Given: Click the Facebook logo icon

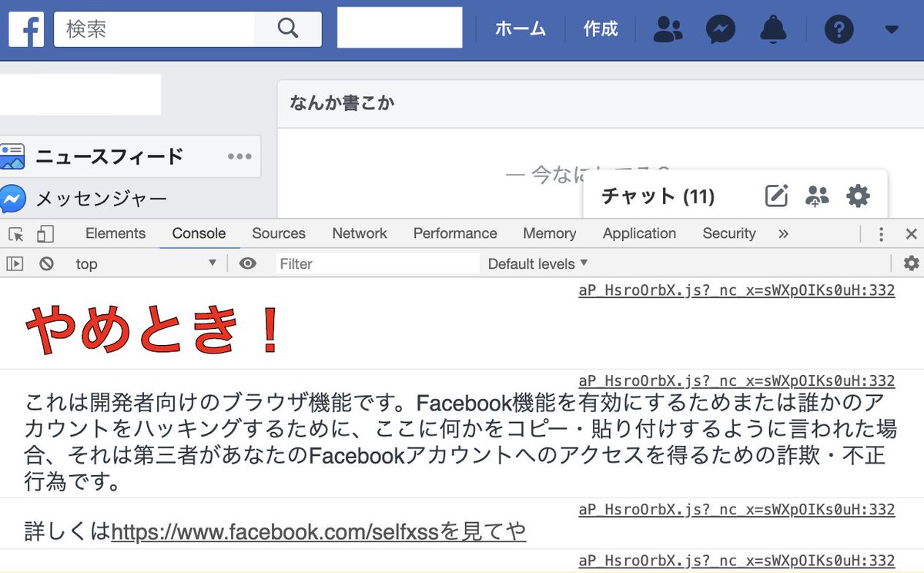Looking at the screenshot, I should (26, 29).
